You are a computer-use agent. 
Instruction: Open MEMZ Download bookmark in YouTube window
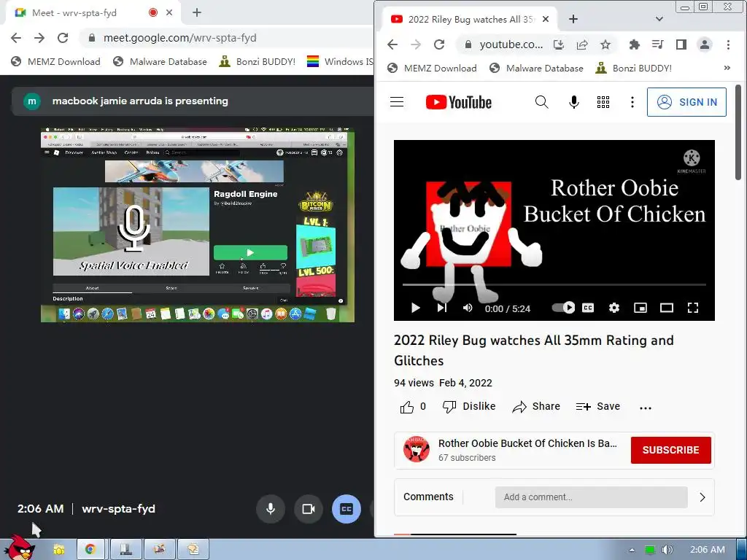(x=432, y=68)
